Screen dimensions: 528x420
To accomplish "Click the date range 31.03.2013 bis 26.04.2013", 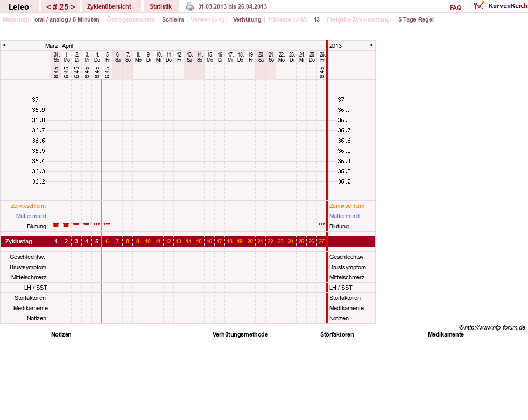I will tap(233, 6).
